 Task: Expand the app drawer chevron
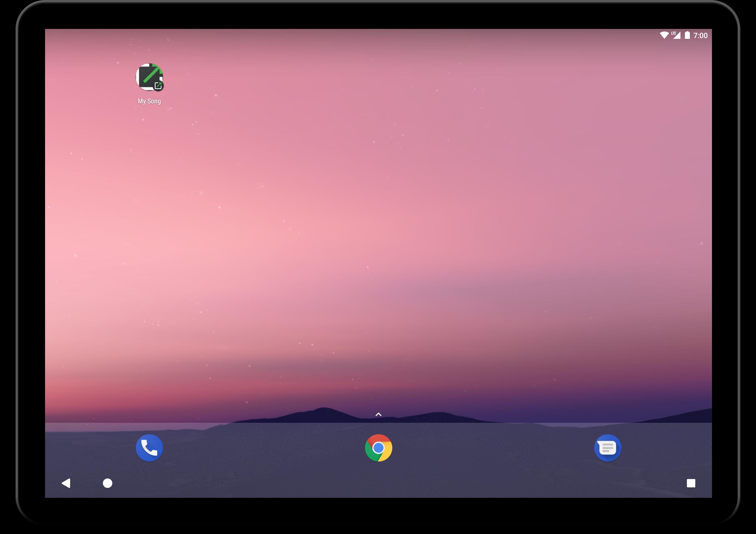point(378,414)
